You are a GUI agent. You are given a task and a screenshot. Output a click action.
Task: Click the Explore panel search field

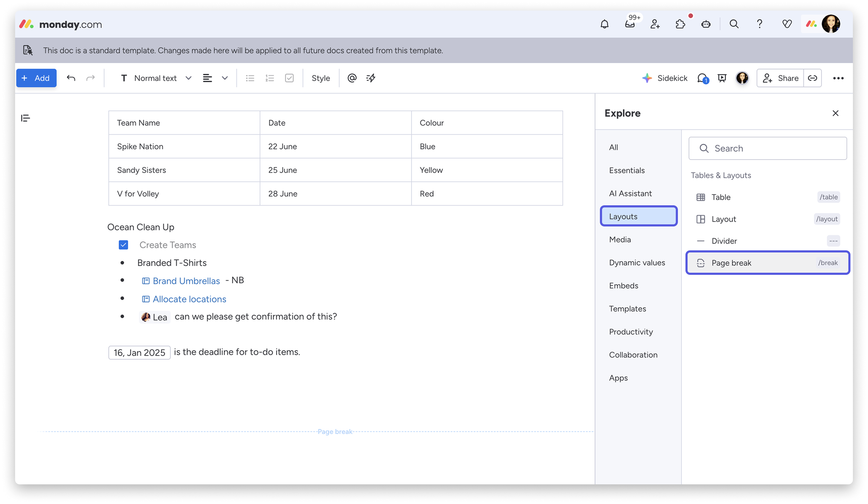767,148
